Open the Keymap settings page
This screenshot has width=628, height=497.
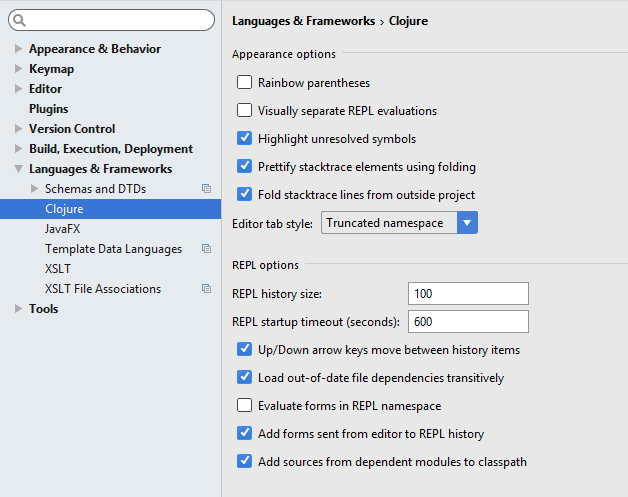51,69
